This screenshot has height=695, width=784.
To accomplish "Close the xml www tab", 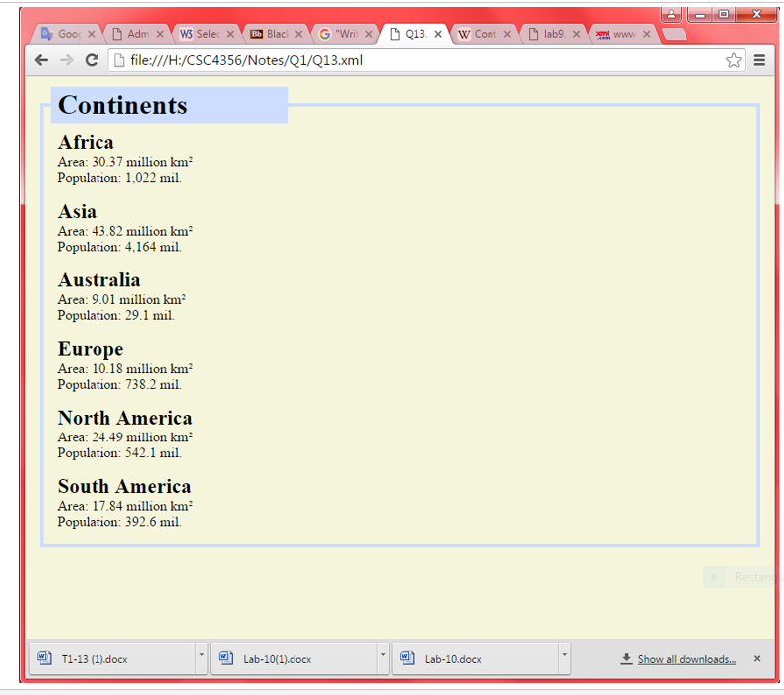I will 647,34.
